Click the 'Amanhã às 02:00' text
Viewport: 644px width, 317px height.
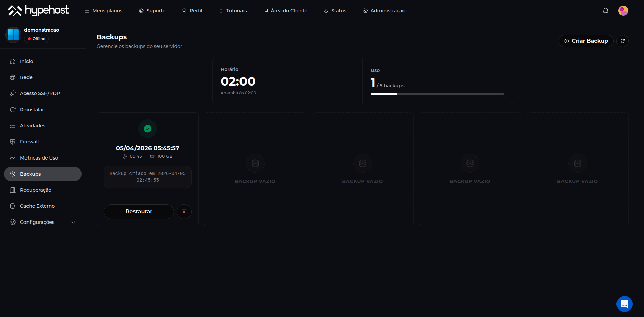[x=238, y=93]
